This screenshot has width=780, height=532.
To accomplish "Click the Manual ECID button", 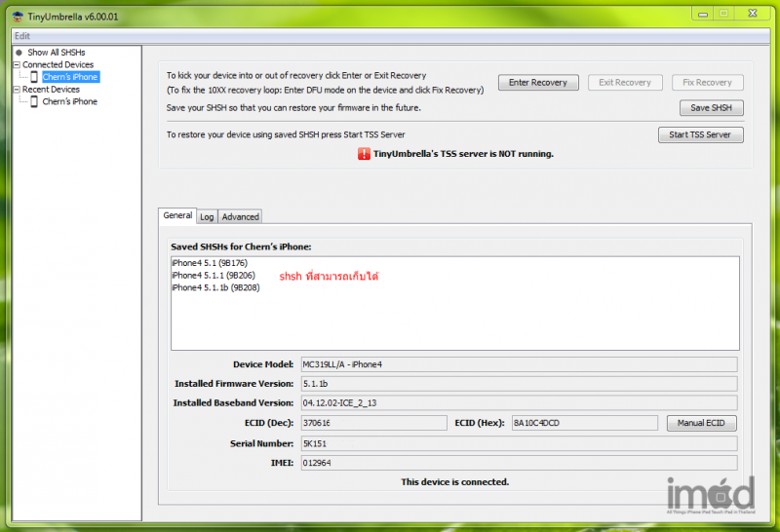I will (x=701, y=423).
